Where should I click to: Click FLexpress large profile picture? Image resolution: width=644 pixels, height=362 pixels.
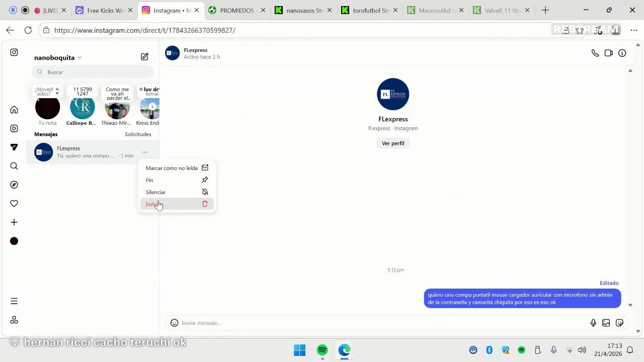[x=393, y=94]
